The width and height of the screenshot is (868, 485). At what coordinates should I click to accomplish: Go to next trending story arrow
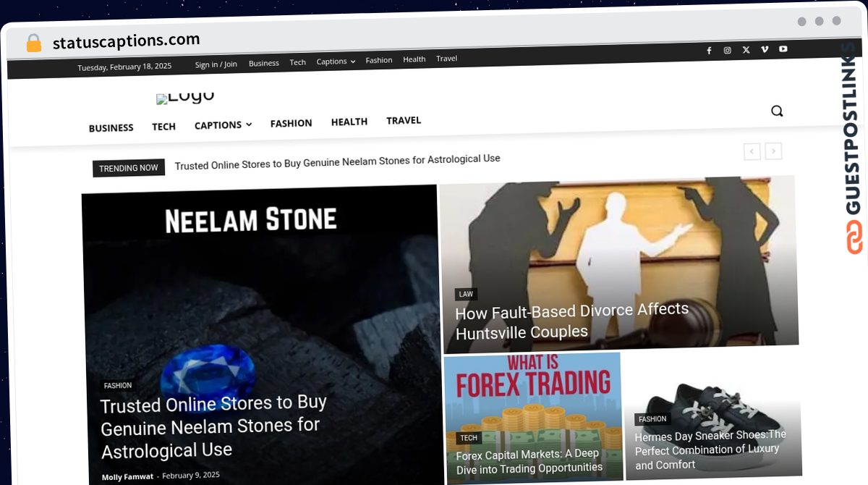pyautogui.click(x=774, y=151)
